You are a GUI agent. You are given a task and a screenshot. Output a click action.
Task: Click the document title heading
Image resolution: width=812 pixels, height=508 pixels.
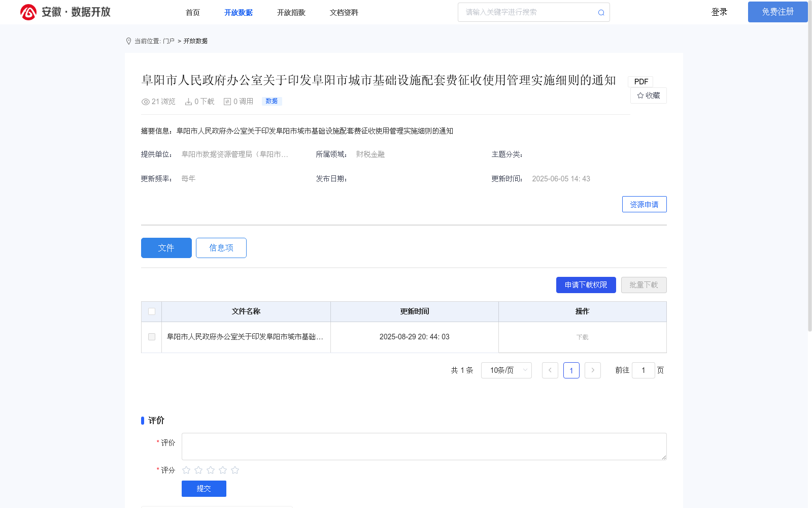click(x=379, y=80)
